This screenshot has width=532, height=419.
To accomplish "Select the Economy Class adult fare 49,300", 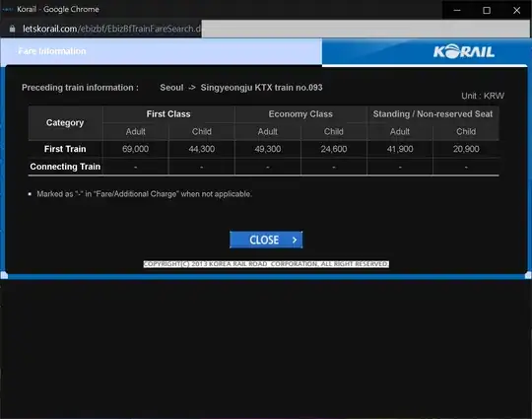I will pos(268,149).
